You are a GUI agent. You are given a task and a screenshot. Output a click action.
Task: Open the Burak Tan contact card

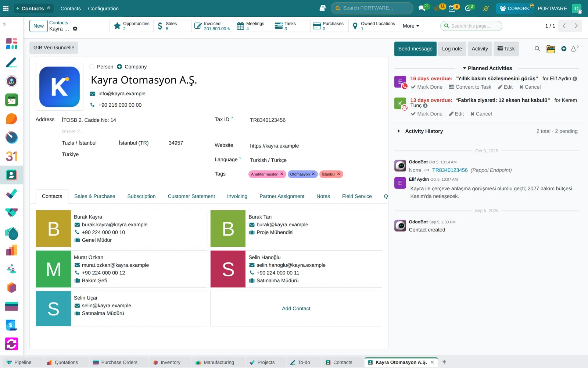(x=296, y=229)
